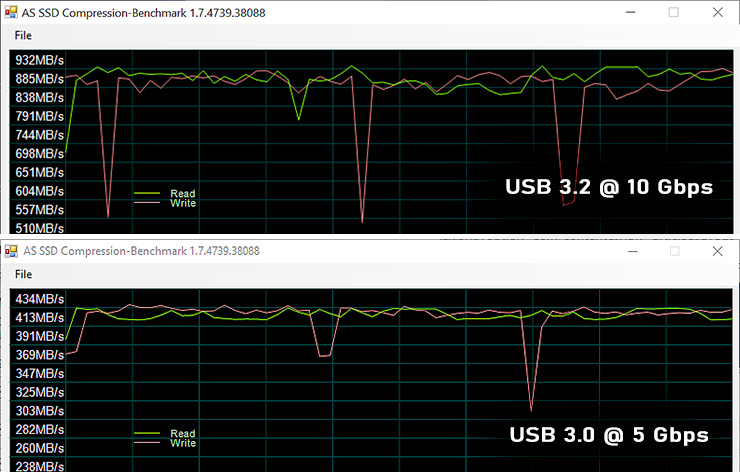Click the pink Write legend line in top graph
Image resolution: width=740 pixels, height=472 pixels.
click(x=146, y=203)
